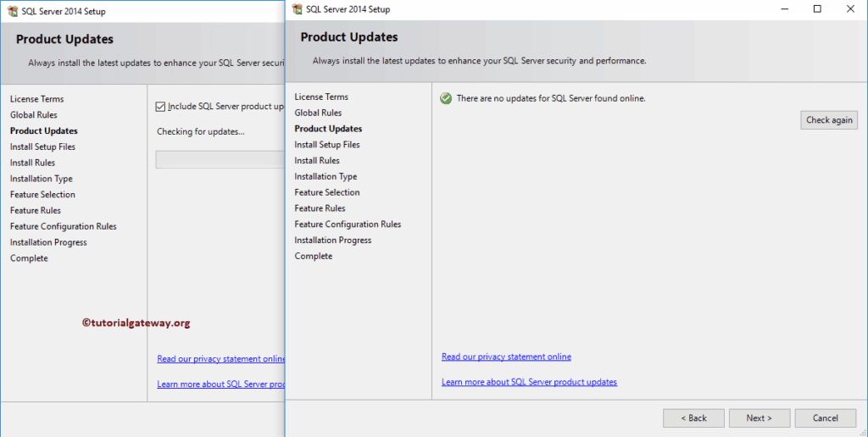Open privacy statement link in front window
Image resolution: width=868 pixels, height=437 pixels.
tap(506, 357)
